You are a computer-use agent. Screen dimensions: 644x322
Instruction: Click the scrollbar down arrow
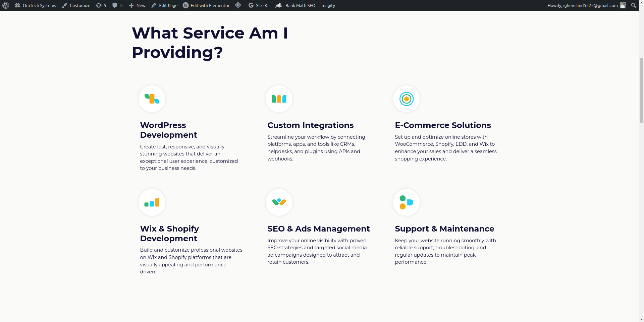pyautogui.click(x=641, y=319)
